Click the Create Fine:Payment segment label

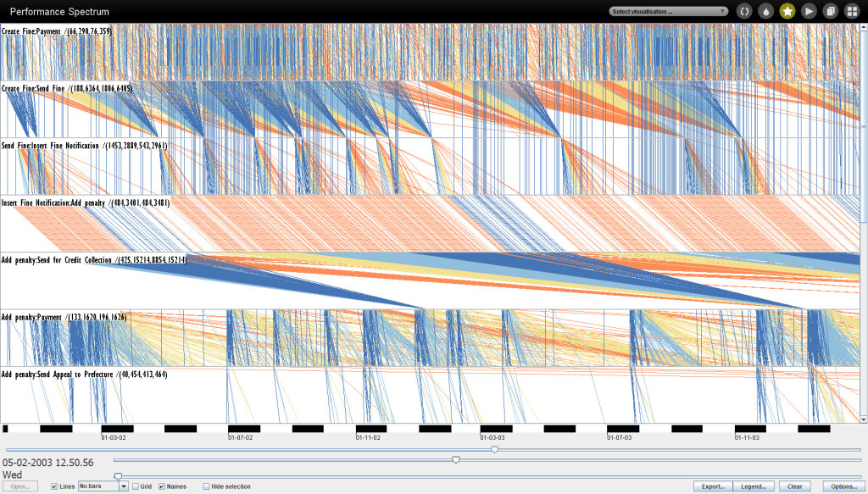[57, 31]
